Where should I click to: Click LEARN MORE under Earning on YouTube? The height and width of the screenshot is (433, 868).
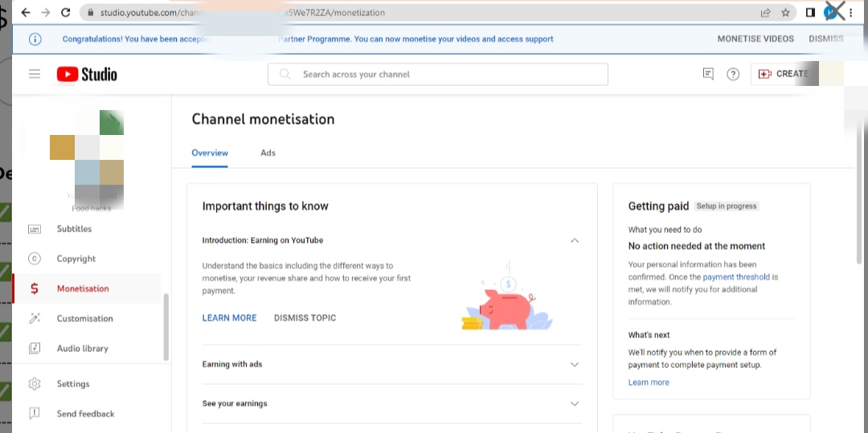[x=229, y=318]
